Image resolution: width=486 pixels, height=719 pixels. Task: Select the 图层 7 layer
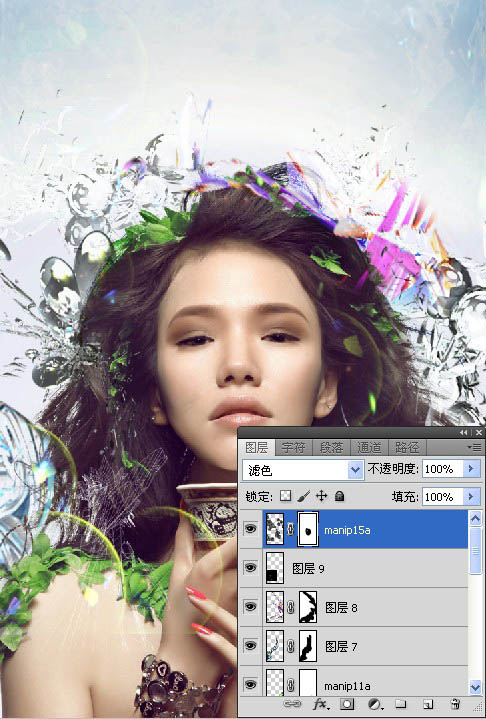(354, 646)
